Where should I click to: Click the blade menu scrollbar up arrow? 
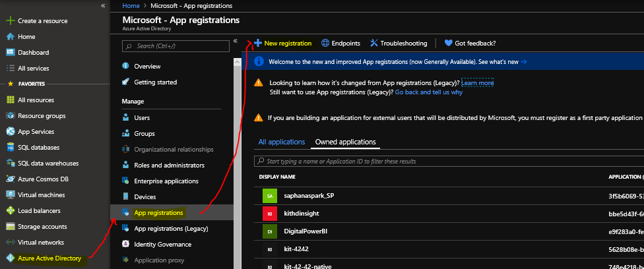pyautogui.click(x=237, y=61)
